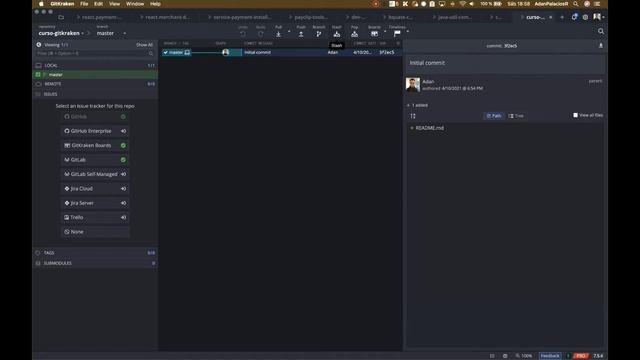This screenshot has height=360, width=640.
Task: Click the author avatar in commit panel
Action: 413,84
